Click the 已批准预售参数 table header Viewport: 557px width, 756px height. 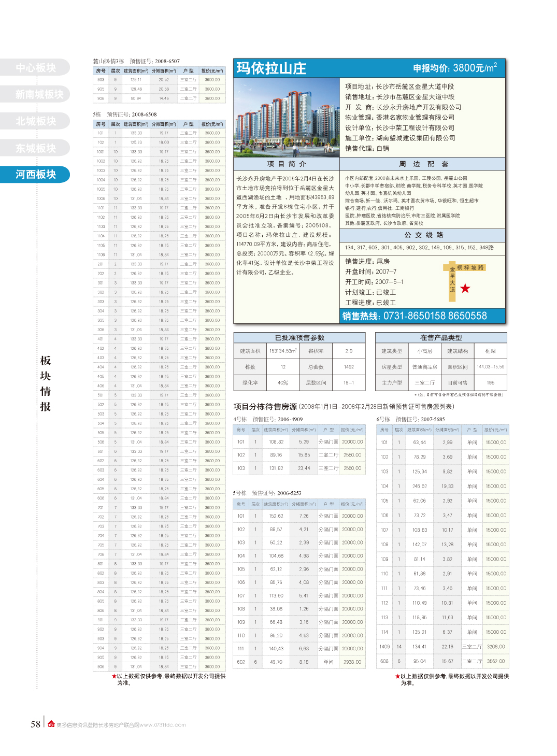click(x=299, y=338)
